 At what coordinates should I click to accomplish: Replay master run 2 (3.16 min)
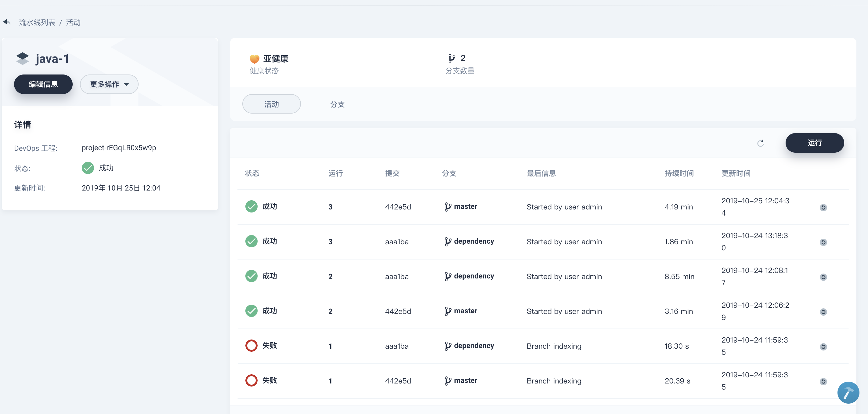[x=823, y=311]
